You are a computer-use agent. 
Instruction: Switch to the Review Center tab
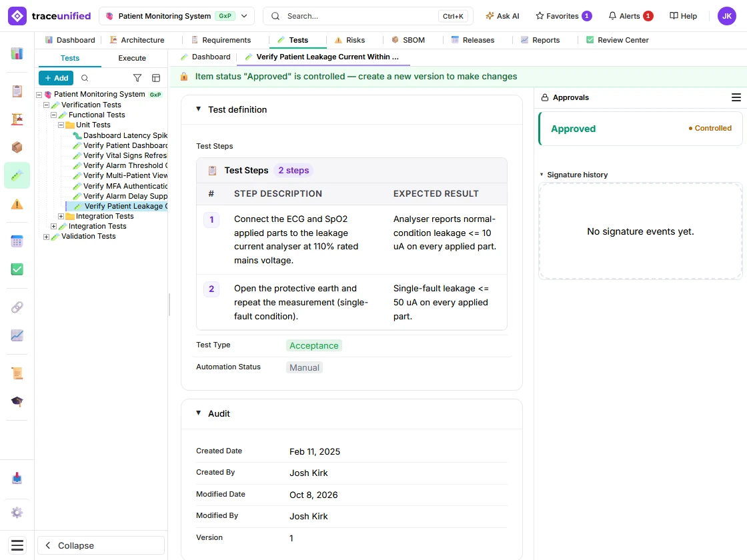[x=618, y=40]
